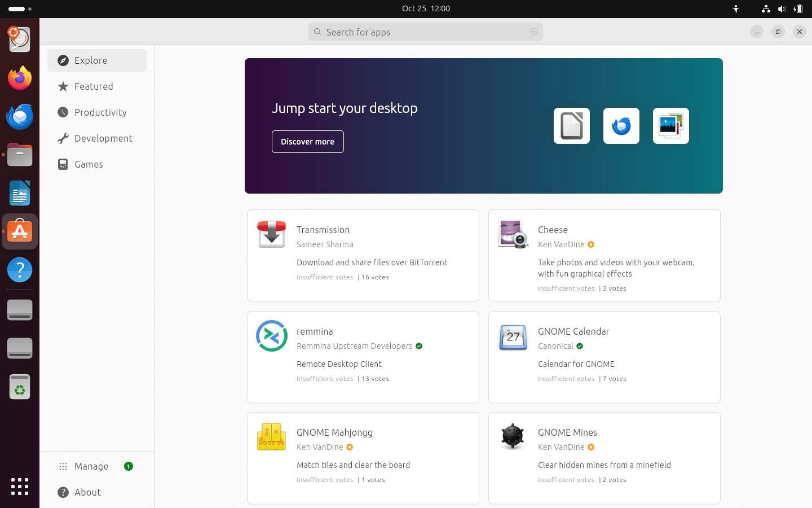
Task: Open the image viewer icon in banner
Action: [x=671, y=126]
